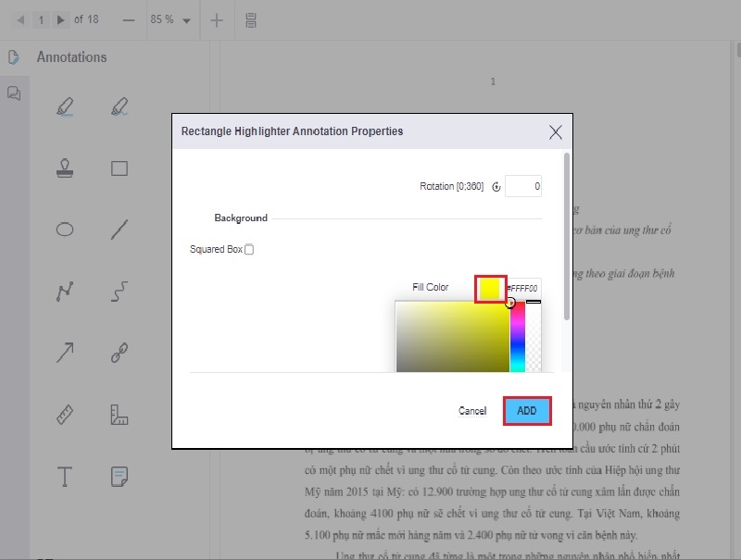Click the rainbow hue slider
Screen dimensions: 741x560
point(518,337)
